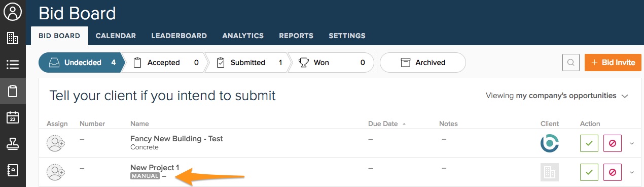Click the stamp icon in left sidebar
This screenshot has height=187, width=644.
(x=13, y=144)
